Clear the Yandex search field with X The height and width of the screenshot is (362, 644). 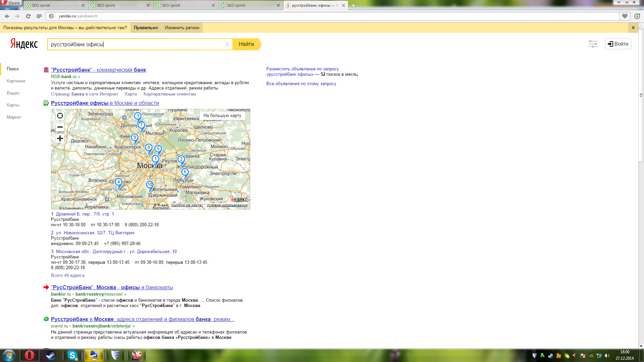tap(227, 44)
